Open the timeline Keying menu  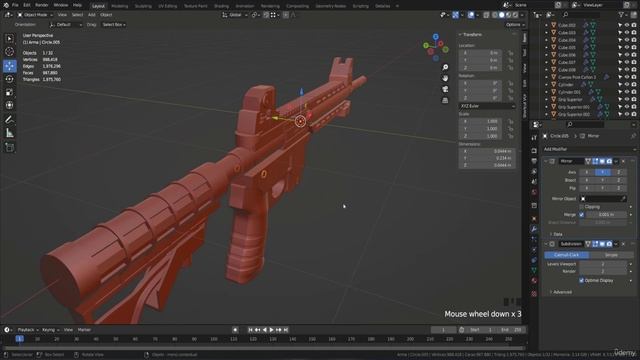tap(51, 330)
